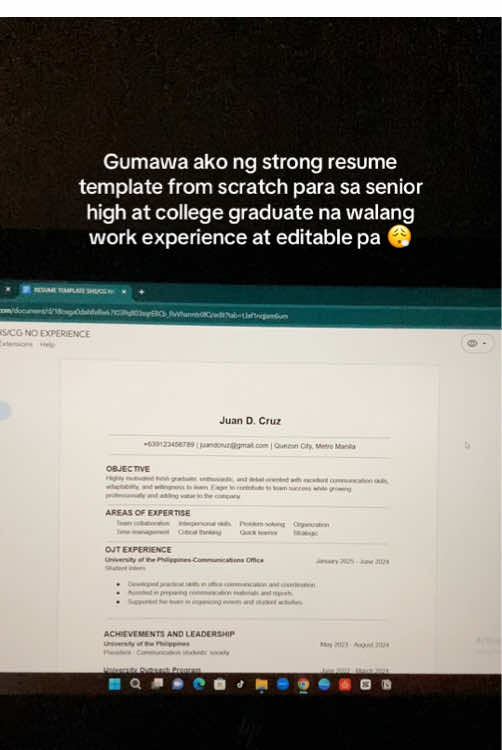Open Task View on the taskbar

point(157,684)
